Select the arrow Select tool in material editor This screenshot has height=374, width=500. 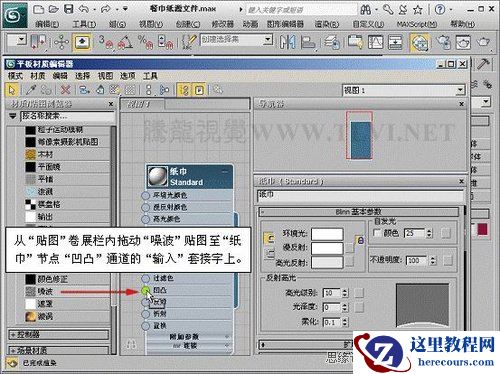coord(12,90)
